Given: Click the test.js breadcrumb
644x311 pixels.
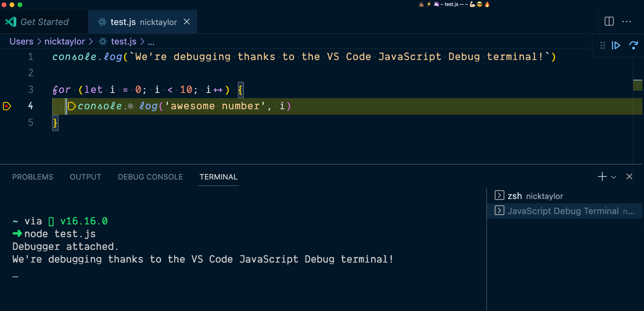Looking at the screenshot, I should [124, 41].
